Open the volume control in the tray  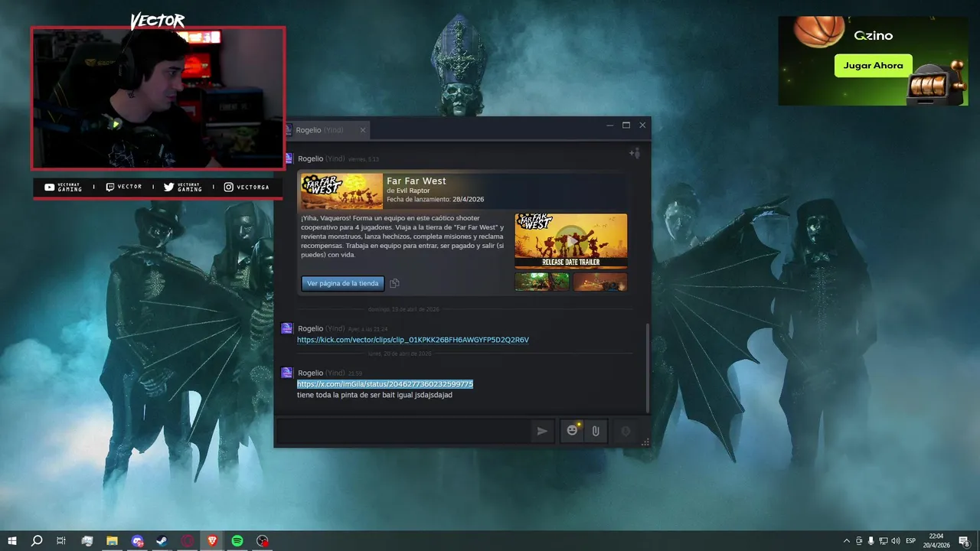tap(897, 541)
